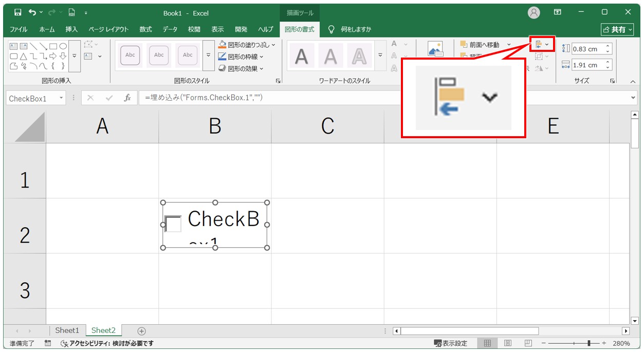Open 図形の塗りつぶし fill color dropdown
The width and height of the screenshot is (644, 352).
point(247,45)
